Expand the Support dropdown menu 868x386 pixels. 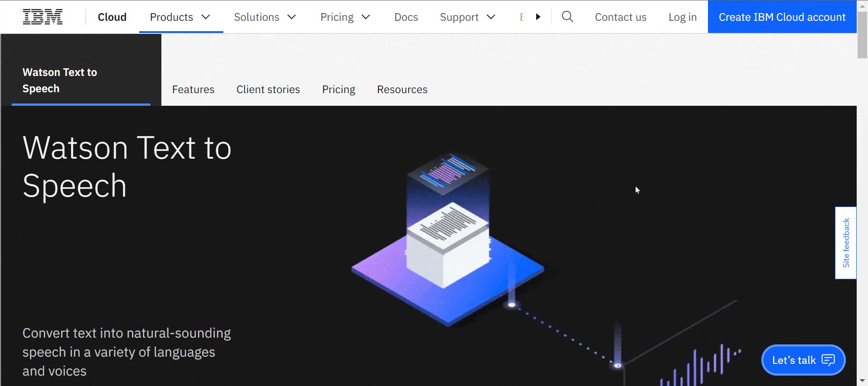468,17
